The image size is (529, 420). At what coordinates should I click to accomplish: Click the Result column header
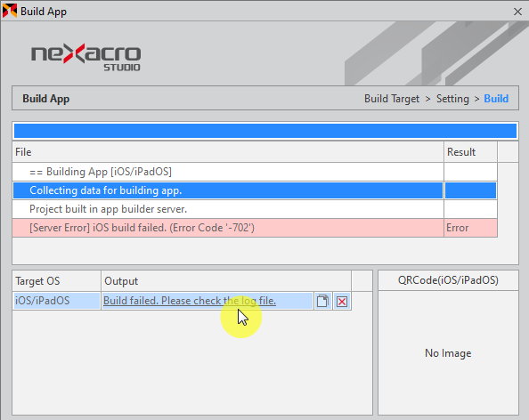[470, 152]
